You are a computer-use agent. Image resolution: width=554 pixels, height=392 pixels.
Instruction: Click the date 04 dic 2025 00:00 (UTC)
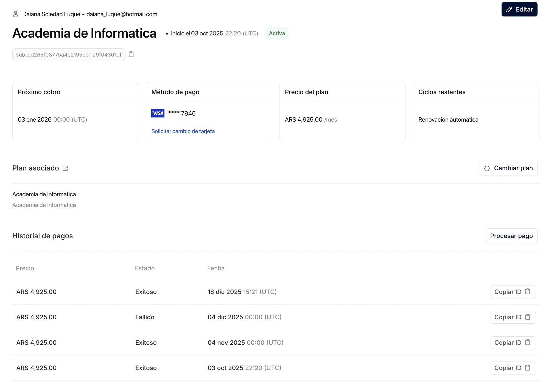[245, 317]
